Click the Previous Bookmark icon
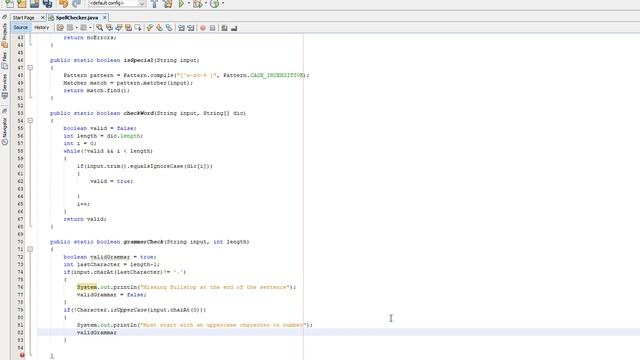The width and height of the screenshot is (640, 360). pos(150,28)
